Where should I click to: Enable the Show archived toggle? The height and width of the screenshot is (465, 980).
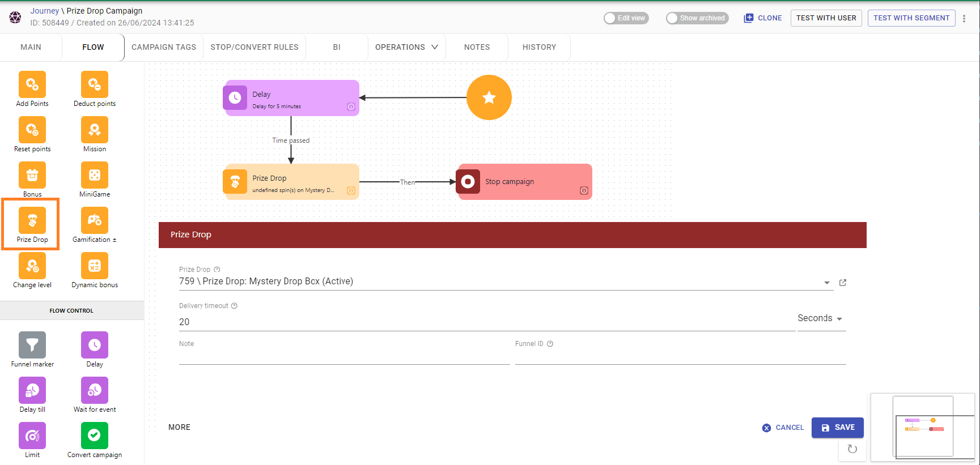click(697, 18)
